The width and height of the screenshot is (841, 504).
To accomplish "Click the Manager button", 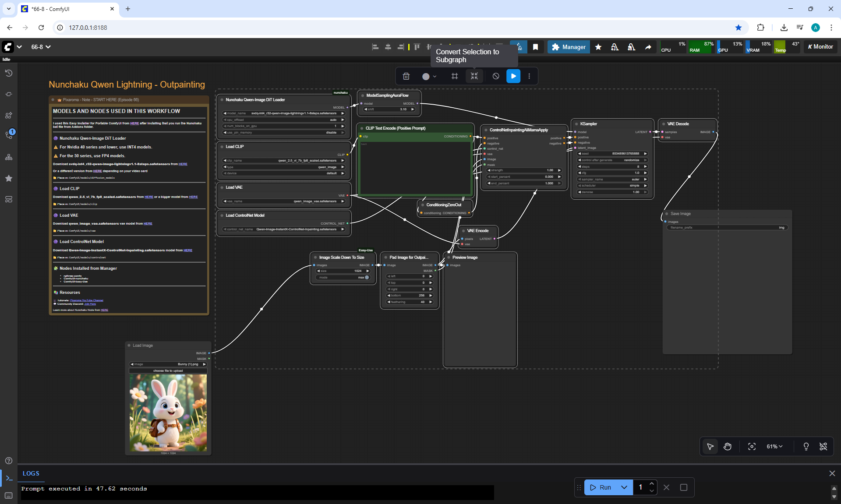I will tap(569, 47).
